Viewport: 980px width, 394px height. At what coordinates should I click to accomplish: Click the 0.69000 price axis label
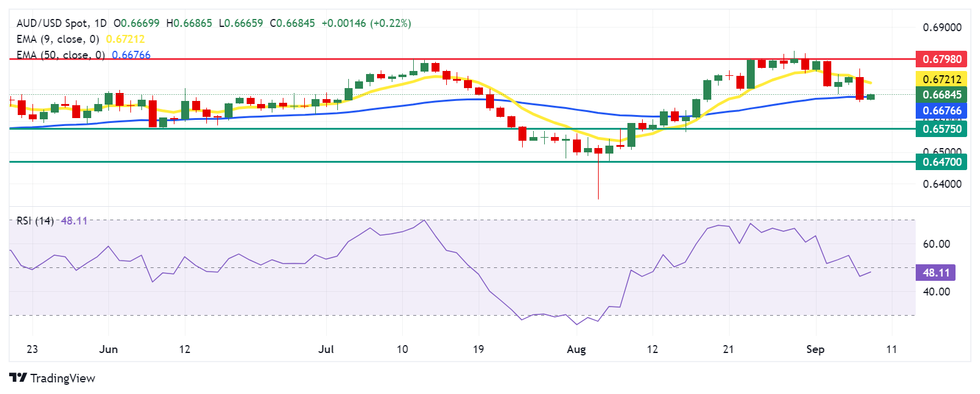click(x=941, y=28)
